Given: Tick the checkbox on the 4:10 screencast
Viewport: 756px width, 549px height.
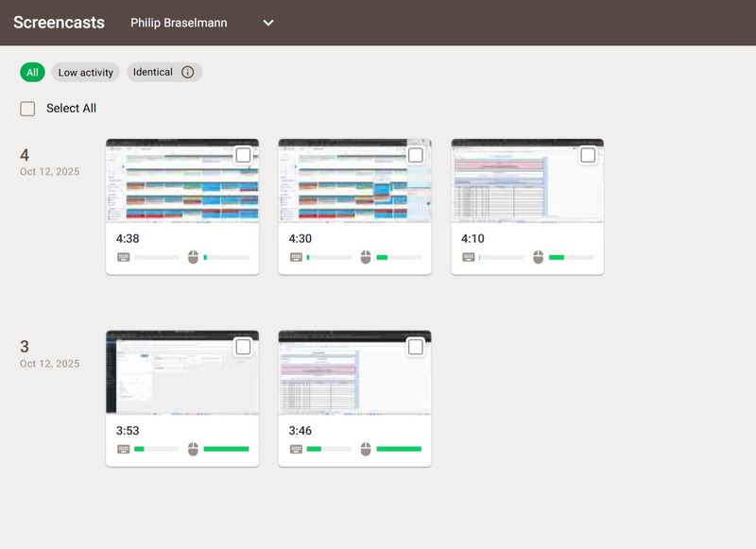Looking at the screenshot, I should point(588,155).
